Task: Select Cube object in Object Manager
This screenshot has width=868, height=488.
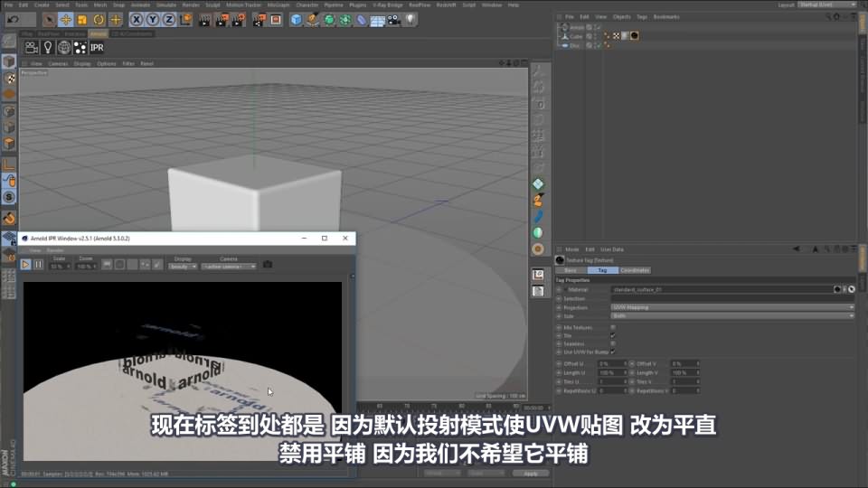Action: (x=576, y=36)
